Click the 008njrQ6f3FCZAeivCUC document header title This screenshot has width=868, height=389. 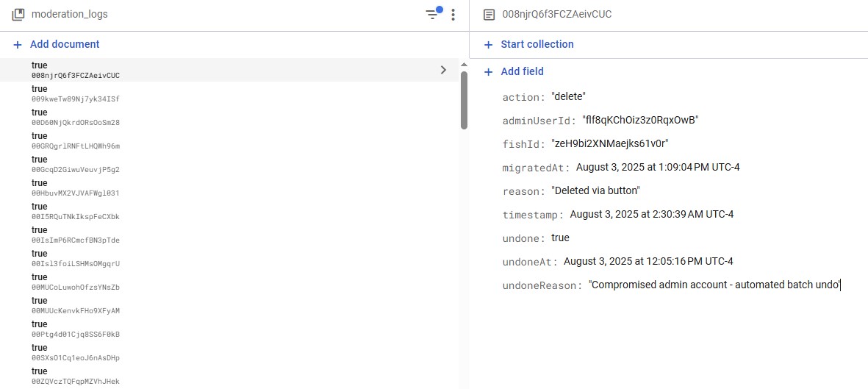556,15
